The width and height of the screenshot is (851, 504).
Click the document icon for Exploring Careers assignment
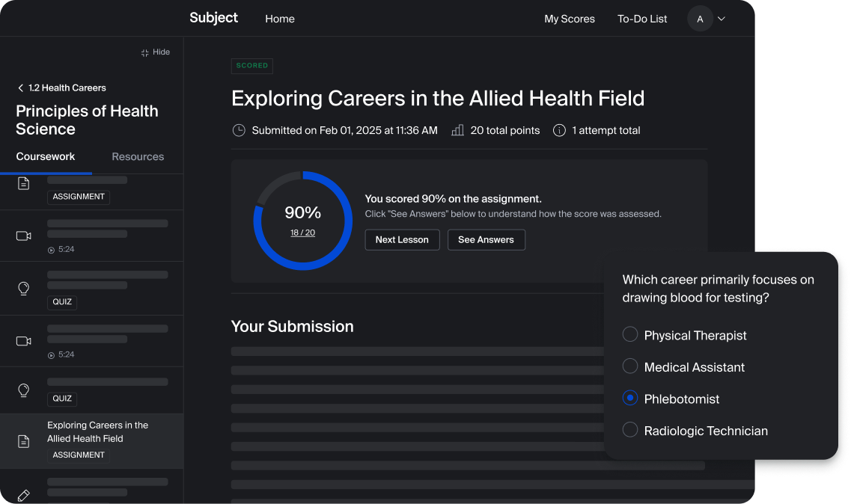pyautogui.click(x=24, y=441)
